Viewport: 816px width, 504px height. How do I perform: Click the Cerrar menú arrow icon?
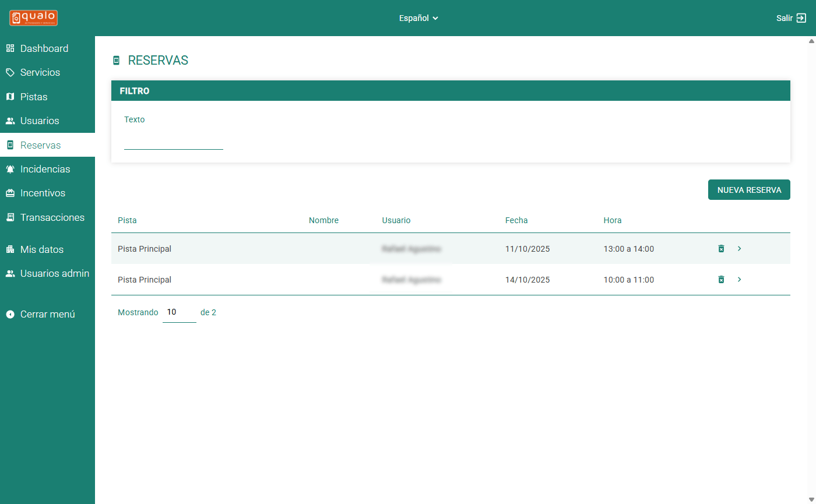point(10,314)
